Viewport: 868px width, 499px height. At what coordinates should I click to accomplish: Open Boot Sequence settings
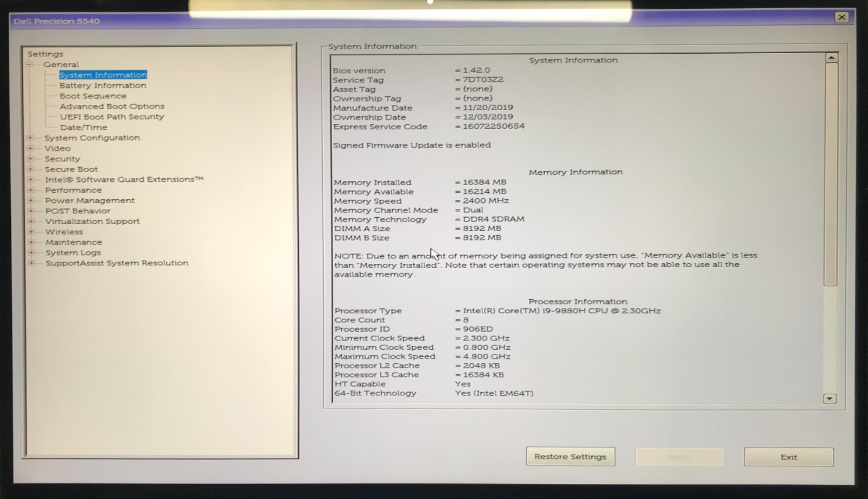coord(93,96)
